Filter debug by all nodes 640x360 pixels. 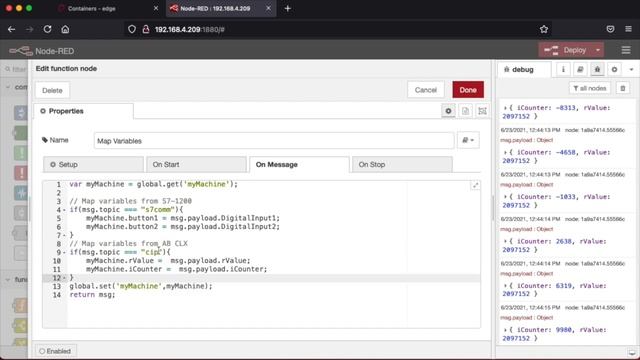(x=590, y=88)
